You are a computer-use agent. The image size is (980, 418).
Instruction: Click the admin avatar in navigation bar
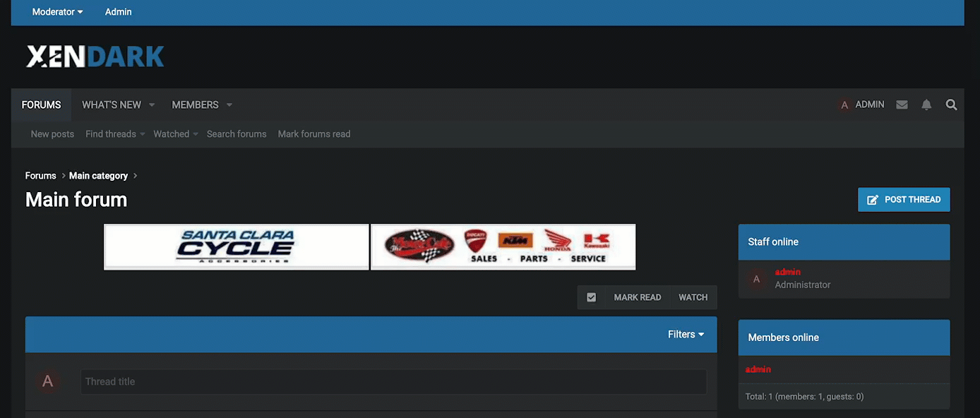[x=844, y=104]
